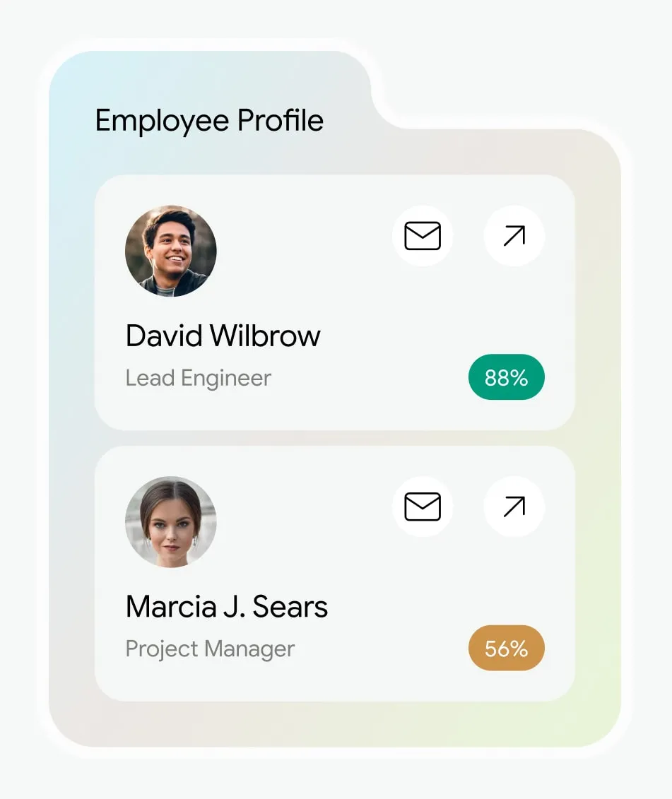This screenshot has width=672, height=799.
Task: Click the orange 56% score badge
Action: point(506,648)
